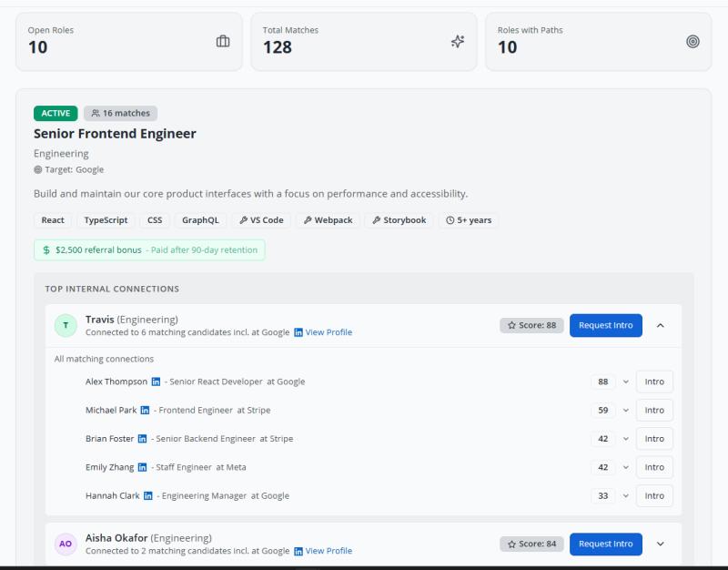This screenshot has width=728, height=570.
Task: Open Travis's View Profile link
Action: (x=328, y=333)
